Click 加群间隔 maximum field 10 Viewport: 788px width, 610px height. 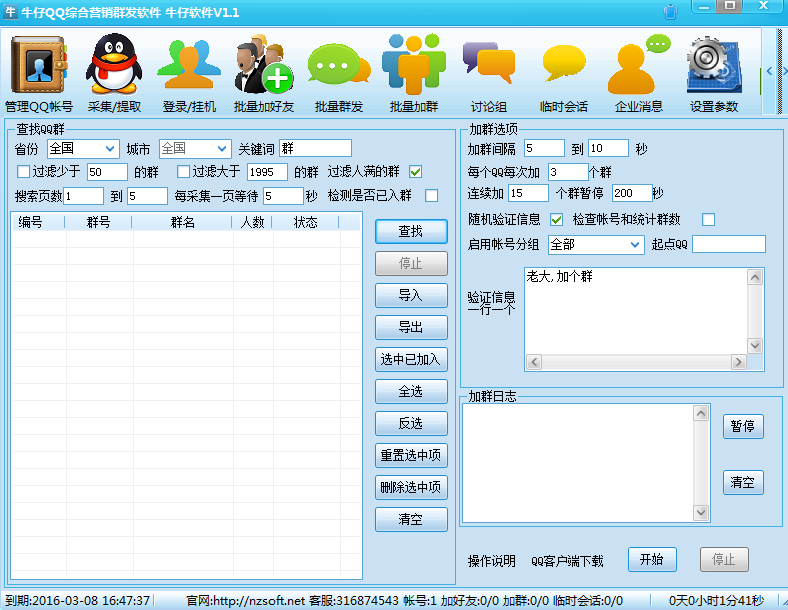[608, 148]
